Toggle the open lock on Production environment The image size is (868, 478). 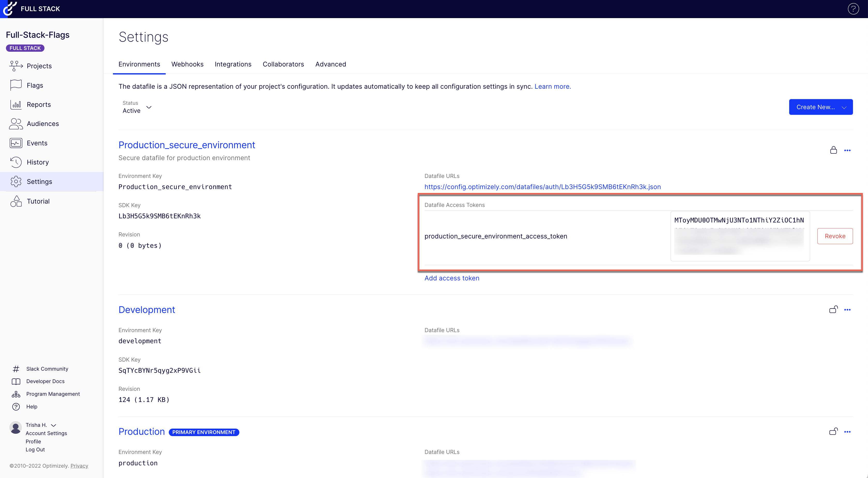coord(833,431)
